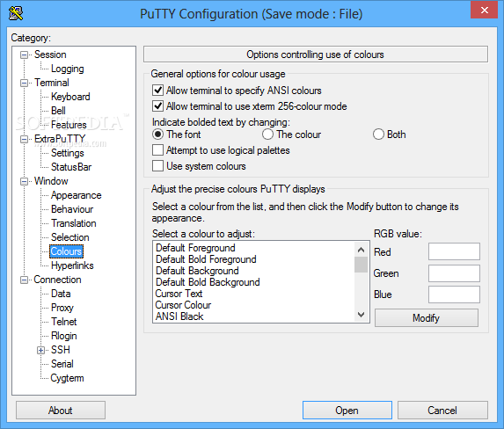Select Default Bold Background in list
Image resolution: width=504 pixels, height=429 pixels.
(253, 282)
